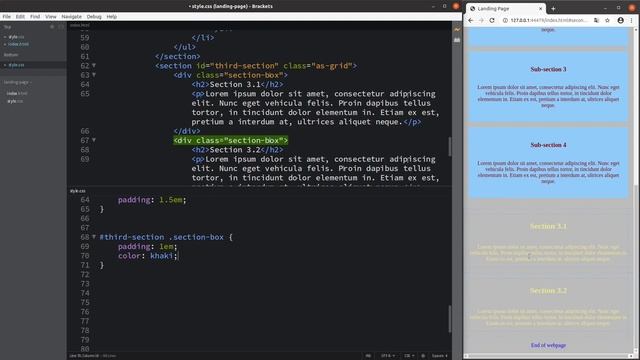Viewport: 640px width, 360px height.
Task: Click 'Section 3.1' heading in browser page
Action: tap(548, 226)
